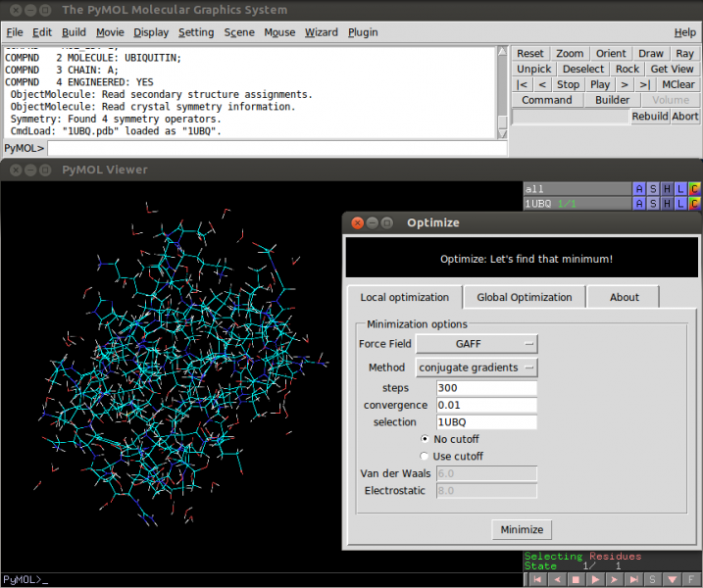Viewport: 703px width, 588px height.
Task: Open the color (C) swatch for 1UBQ
Action: tap(694, 204)
